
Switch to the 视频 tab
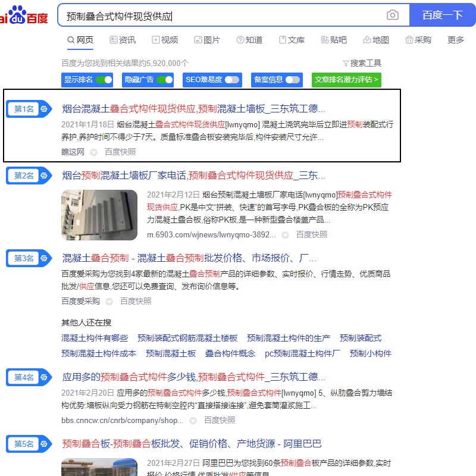(x=165, y=40)
